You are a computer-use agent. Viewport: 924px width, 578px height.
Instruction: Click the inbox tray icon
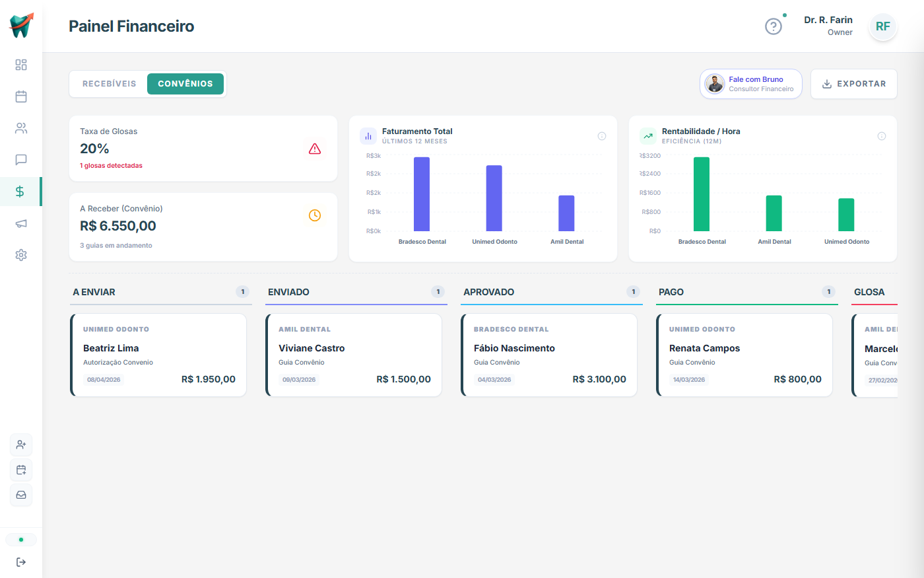tap(21, 495)
